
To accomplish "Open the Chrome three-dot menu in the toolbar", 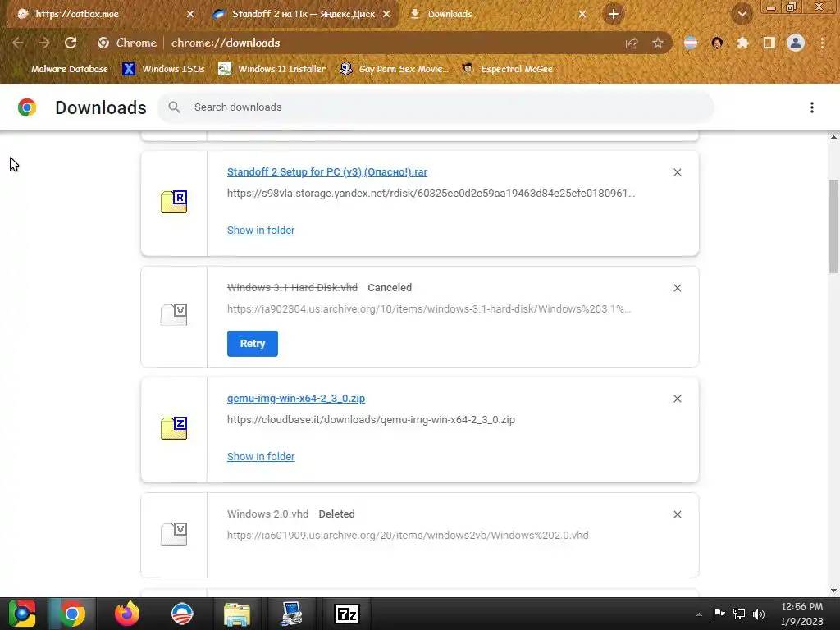I will (x=822, y=43).
